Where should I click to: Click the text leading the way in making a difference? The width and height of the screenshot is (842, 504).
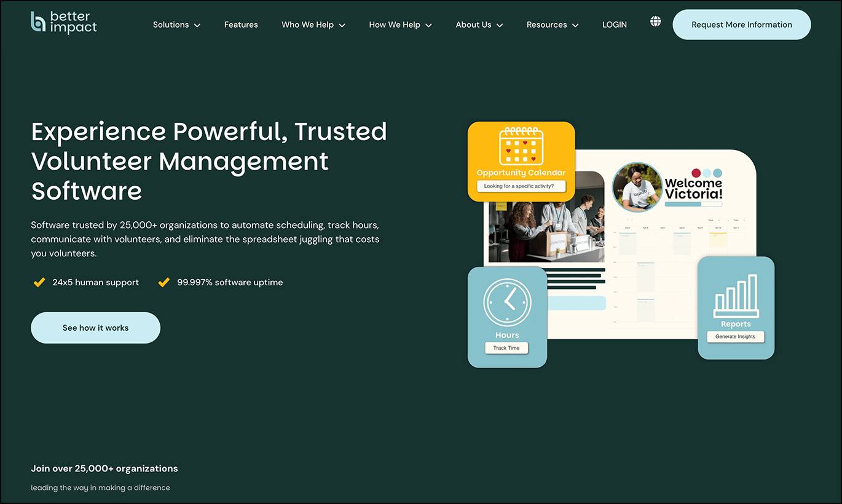pyautogui.click(x=101, y=487)
